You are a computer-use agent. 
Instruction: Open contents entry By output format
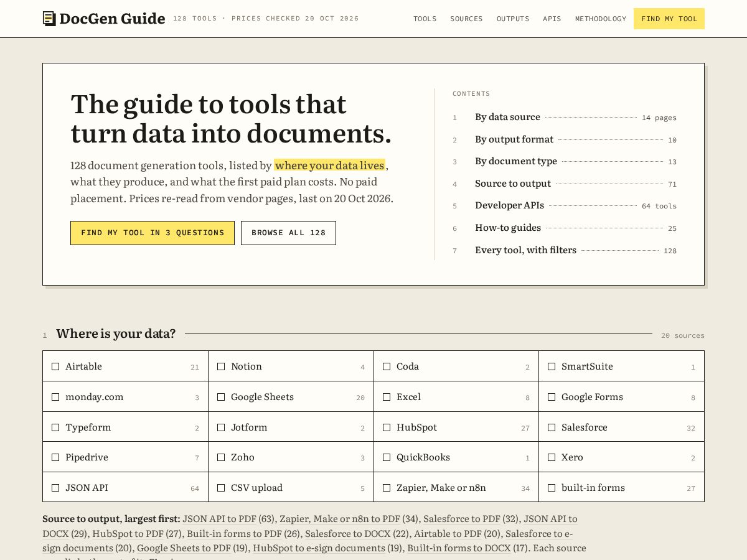[x=565, y=139]
